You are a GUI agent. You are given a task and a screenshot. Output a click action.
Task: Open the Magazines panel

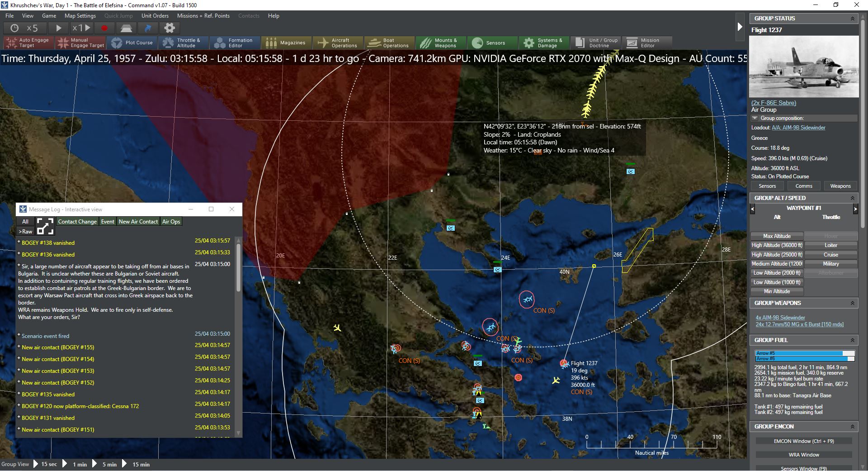click(x=286, y=43)
